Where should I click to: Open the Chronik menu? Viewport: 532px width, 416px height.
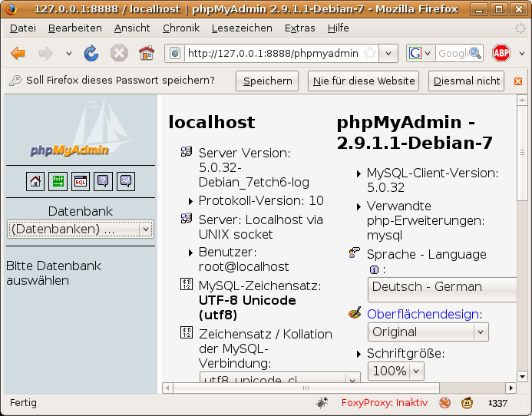click(181, 28)
